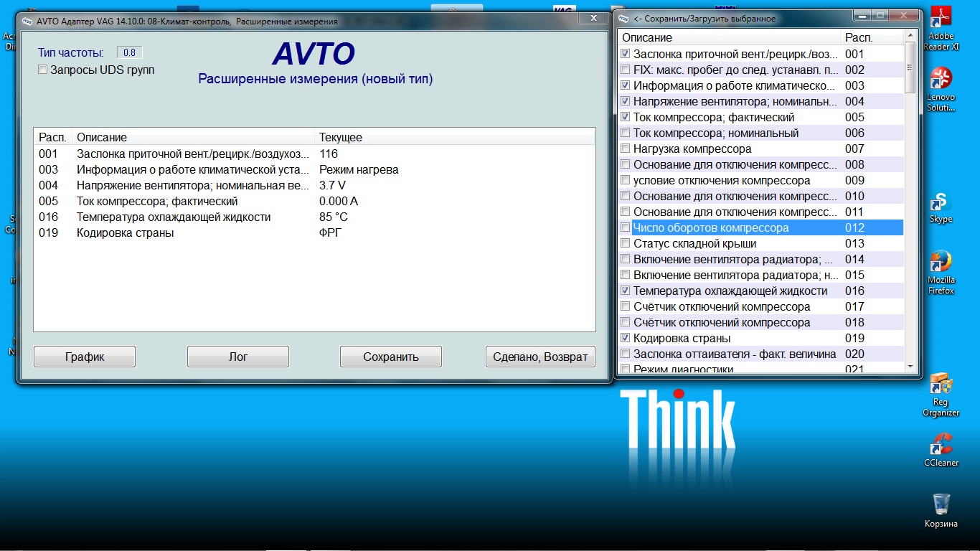
Task: Click the Текущее column header
Action: [340, 137]
